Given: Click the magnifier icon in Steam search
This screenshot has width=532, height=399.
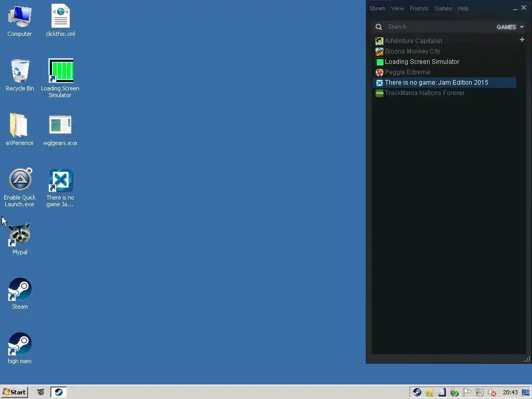Looking at the screenshot, I should 379,27.
